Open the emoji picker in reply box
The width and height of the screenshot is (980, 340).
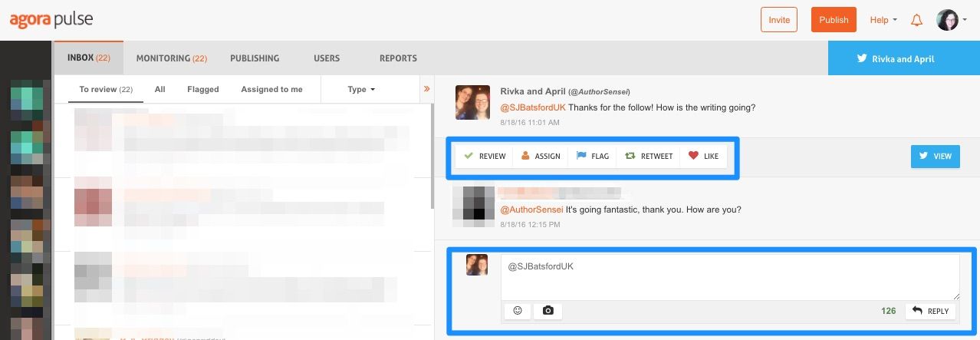coord(518,311)
